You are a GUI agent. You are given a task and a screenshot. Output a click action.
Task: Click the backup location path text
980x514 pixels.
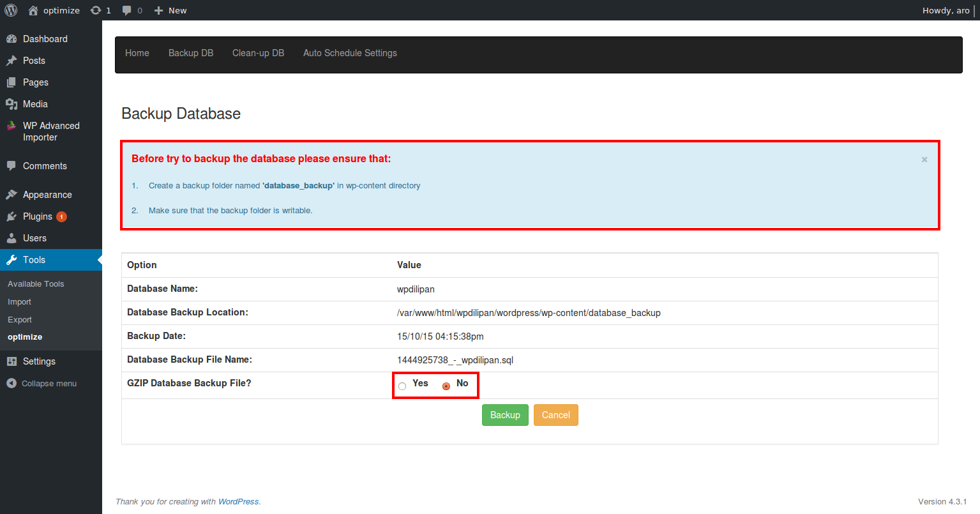529,313
